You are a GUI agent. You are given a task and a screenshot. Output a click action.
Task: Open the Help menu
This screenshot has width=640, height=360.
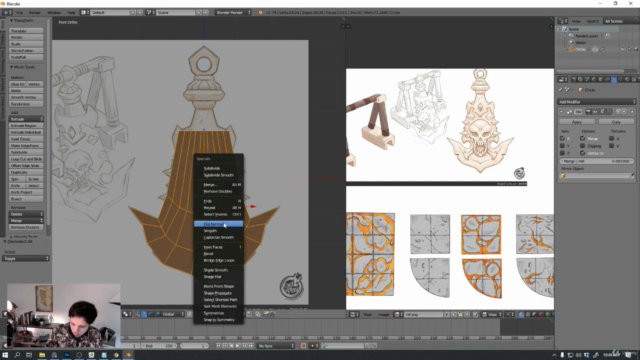pos(71,13)
